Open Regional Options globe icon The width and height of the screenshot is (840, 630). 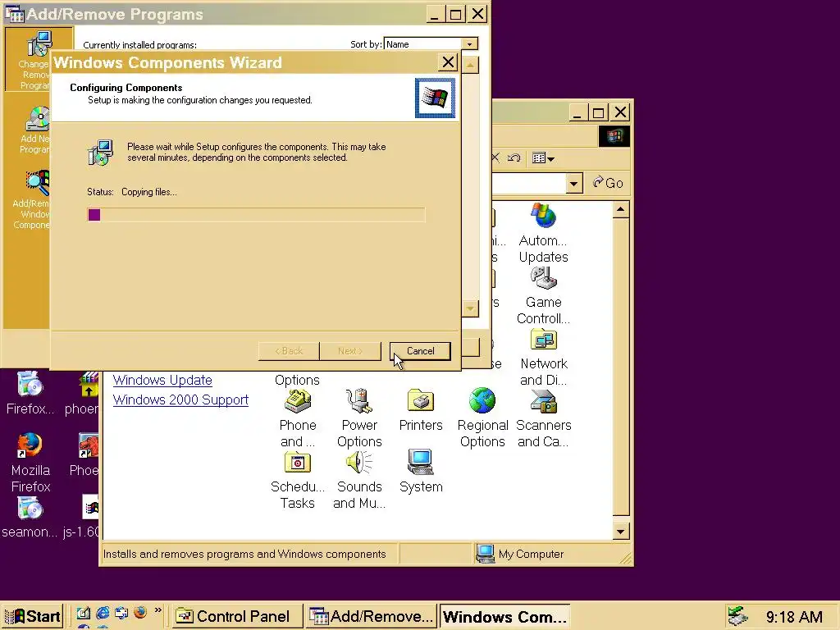(482, 400)
